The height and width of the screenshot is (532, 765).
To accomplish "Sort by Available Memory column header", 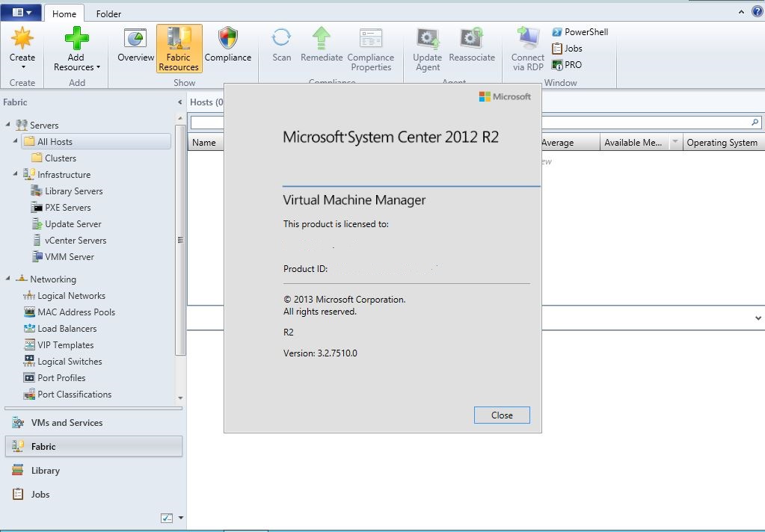I will pyautogui.click(x=635, y=143).
